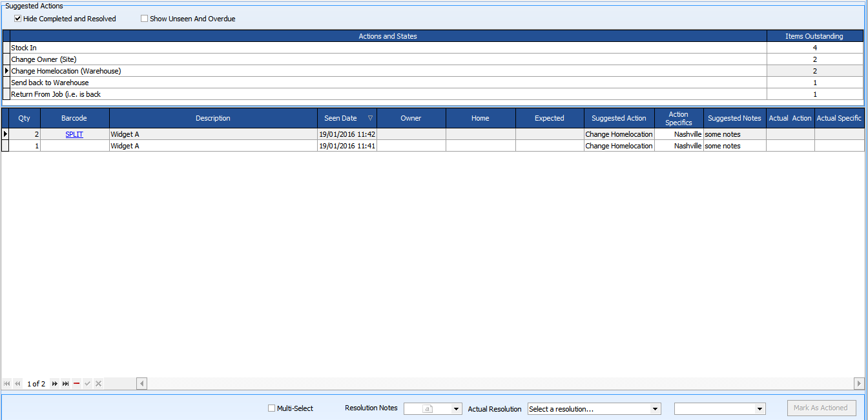The image size is (868, 420).
Task: Expand the blank dropdown beside Mark As Actioned
Action: [x=759, y=408]
